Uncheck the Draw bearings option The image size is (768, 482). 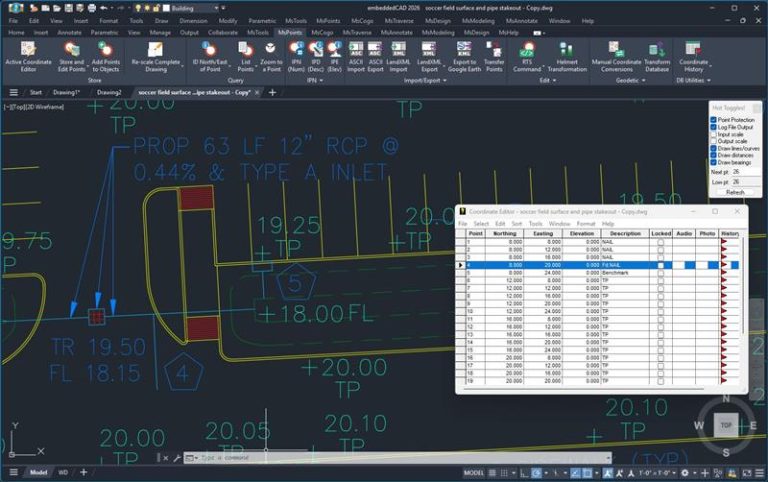[714, 162]
